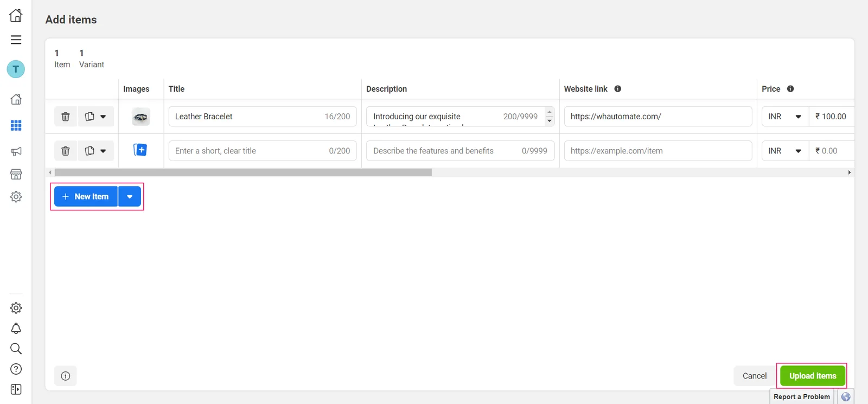Open the lower settings gear icon
Viewport: 868px width, 404px height.
coord(16,308)
